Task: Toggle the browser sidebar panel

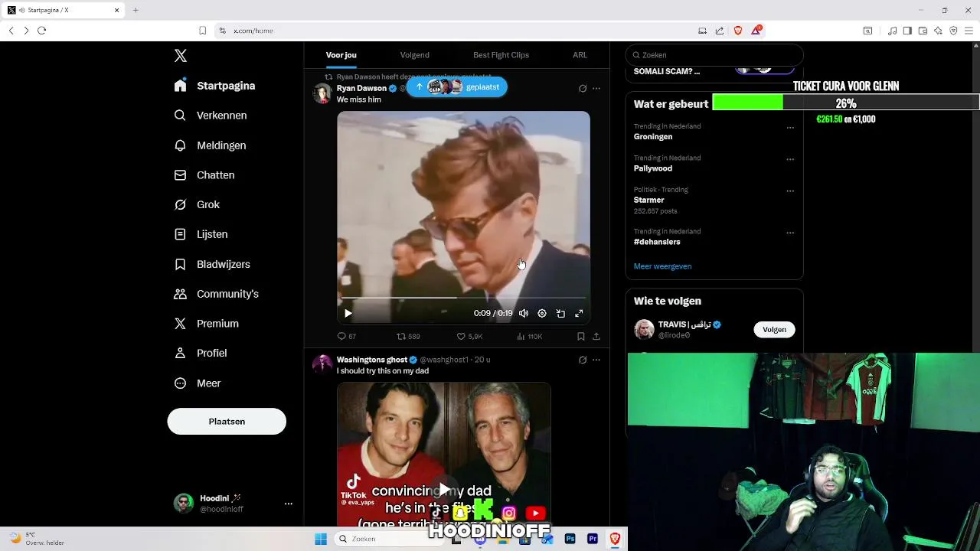Action: point(907,31)
